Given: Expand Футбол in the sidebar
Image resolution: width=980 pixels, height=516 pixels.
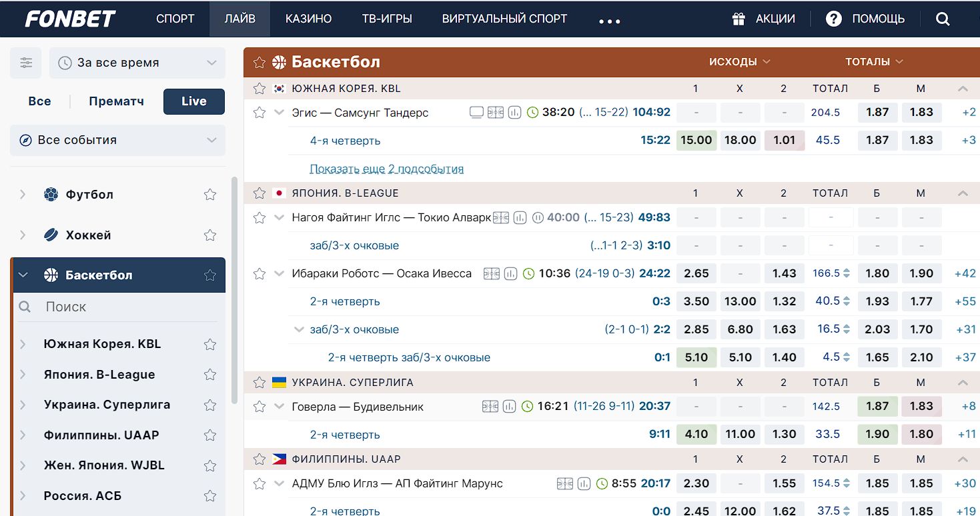Looking at the screenshot, I should [x=23, y=195].
